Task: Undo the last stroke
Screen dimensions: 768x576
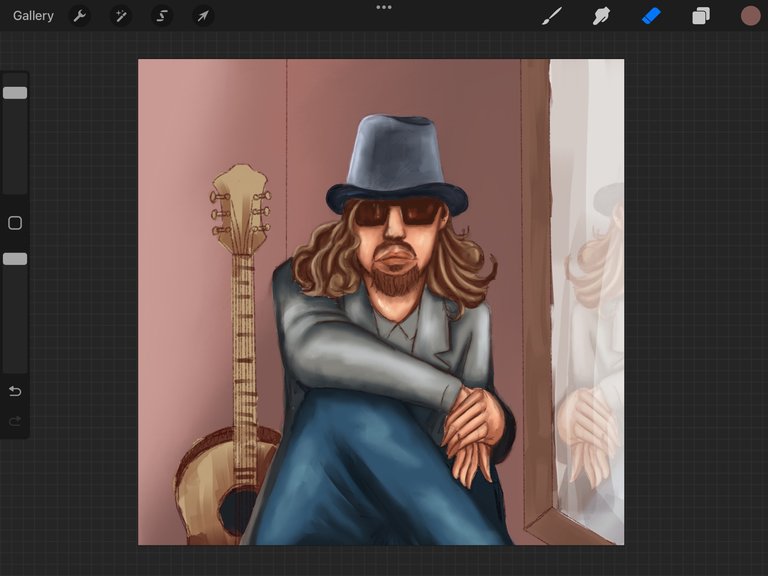Action: pyautogui.click(x=15, y=391)
